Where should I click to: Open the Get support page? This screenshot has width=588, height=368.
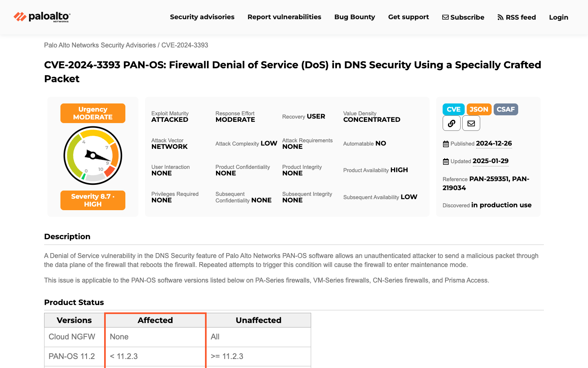point(408,17)
